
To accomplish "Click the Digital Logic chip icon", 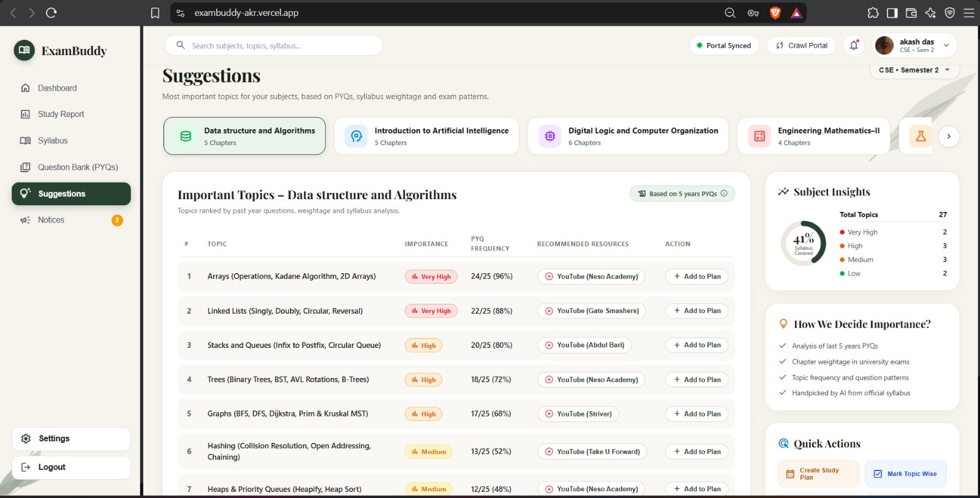I will point(550,136).
